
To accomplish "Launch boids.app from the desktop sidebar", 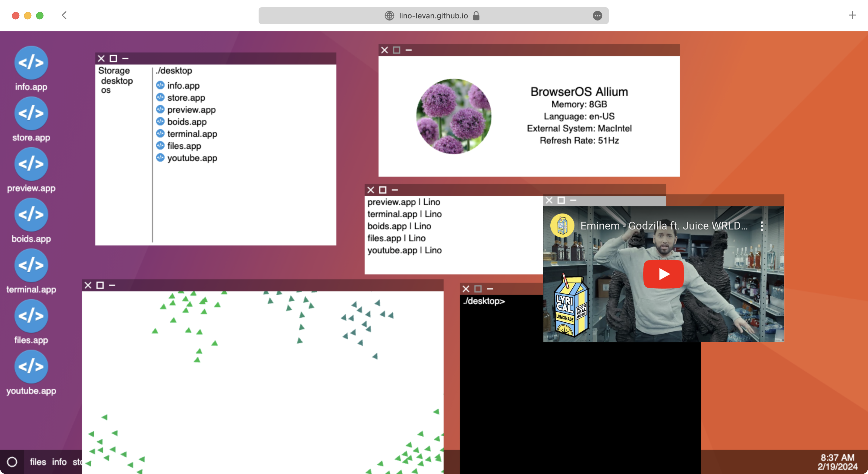I will [x=31, y=215].
